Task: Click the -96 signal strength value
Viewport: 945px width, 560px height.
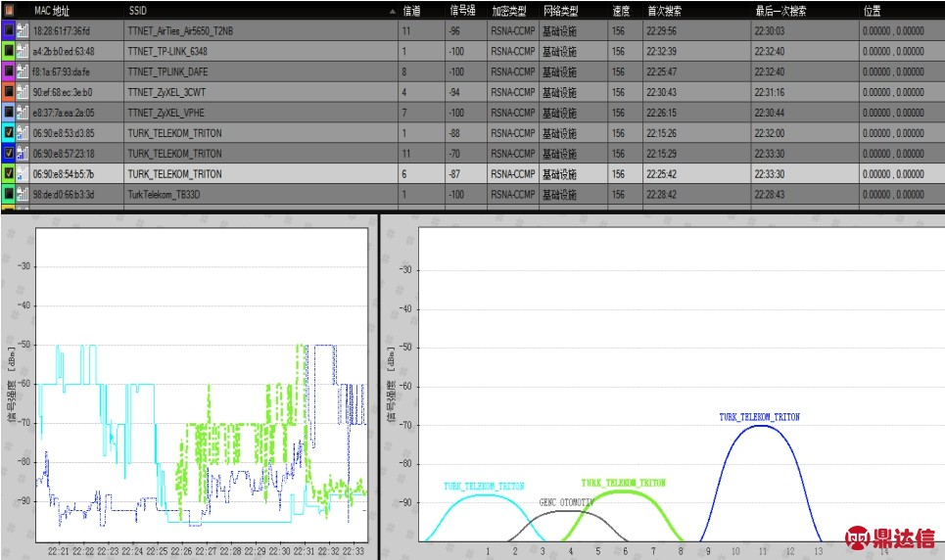Action: point(454,30)
